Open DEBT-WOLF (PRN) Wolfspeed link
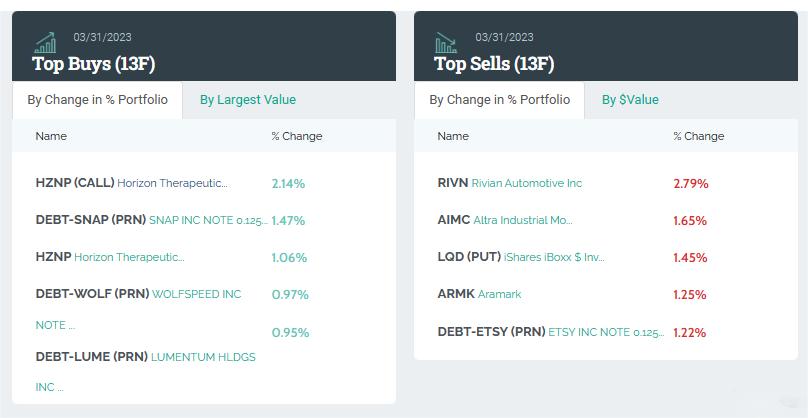This screenshot has height=418, width=808. (x=138, y=294)
